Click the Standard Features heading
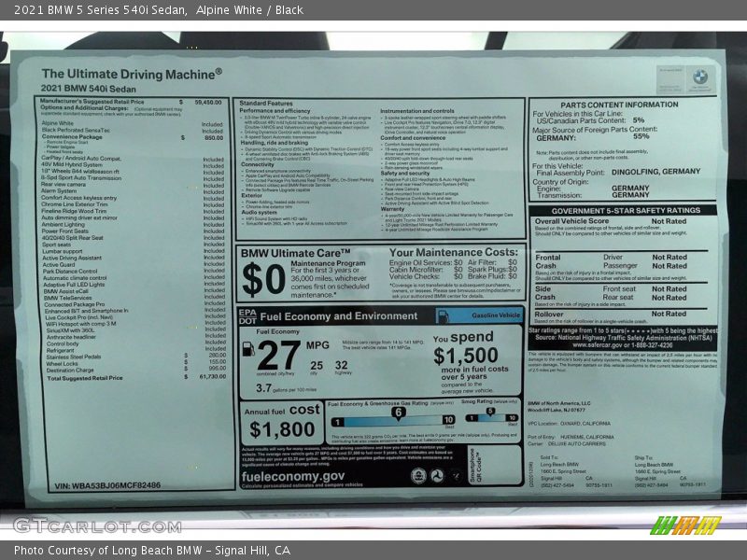Image resolution: width=747 pixels, height=560 pixels. point(265,103)
